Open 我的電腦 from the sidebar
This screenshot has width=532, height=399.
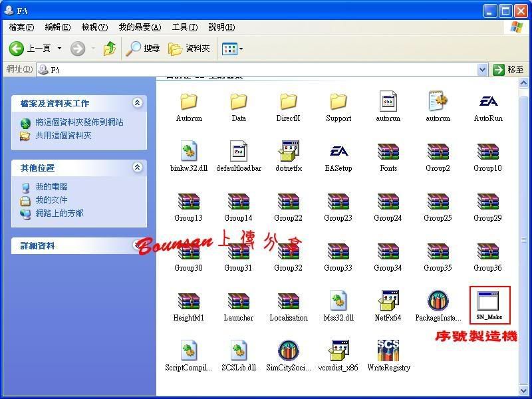pos(52,187)
